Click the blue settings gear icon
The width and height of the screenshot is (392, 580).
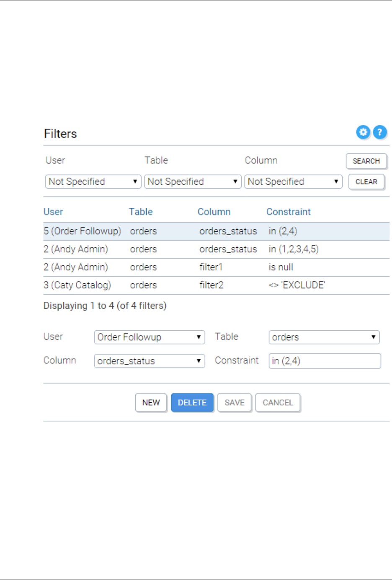point(363,132)
